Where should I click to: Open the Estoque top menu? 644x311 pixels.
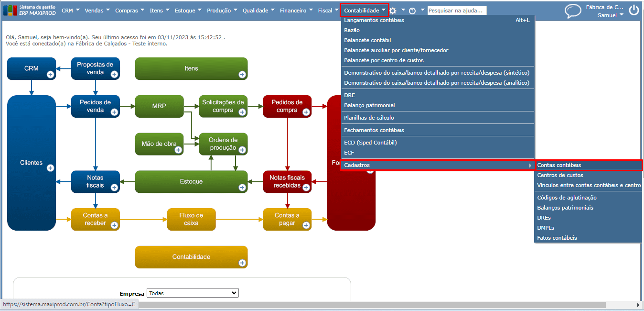point(188,10)
